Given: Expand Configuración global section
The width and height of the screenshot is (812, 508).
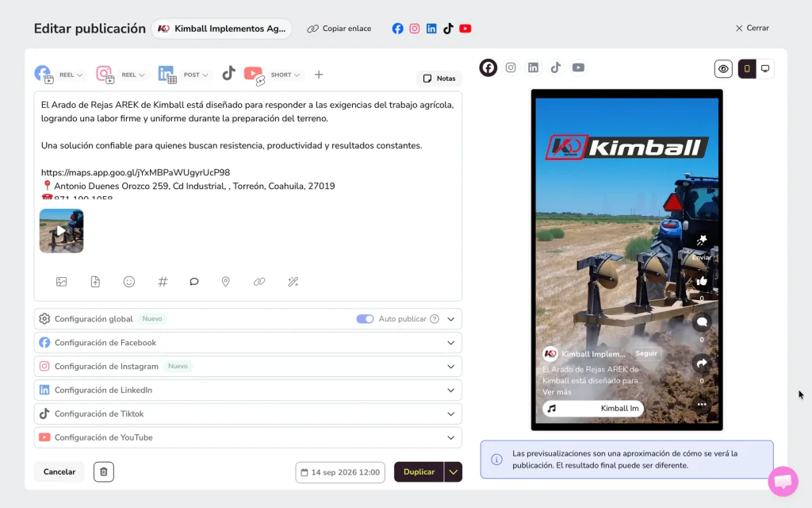Looking at the screenshot, I should [247, 319].
